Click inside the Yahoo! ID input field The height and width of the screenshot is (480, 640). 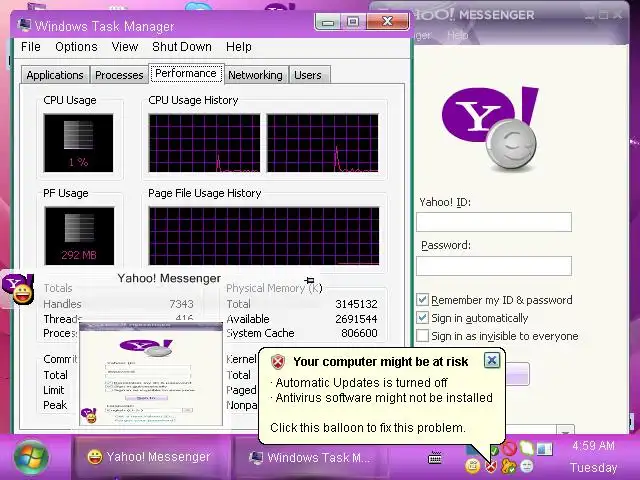tap(494, 222)
